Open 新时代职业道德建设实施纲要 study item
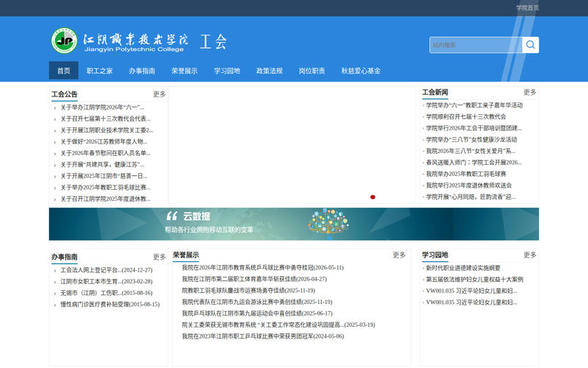 point(463,268)
